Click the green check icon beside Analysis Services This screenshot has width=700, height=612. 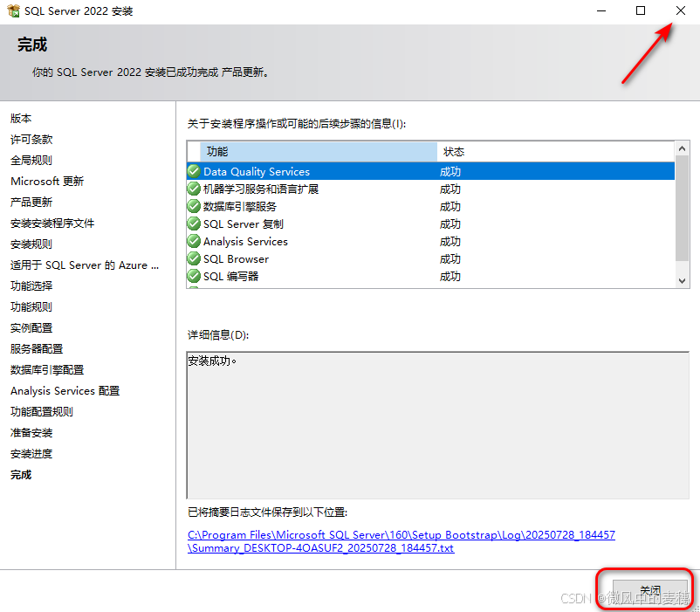(x=194, y=241)
